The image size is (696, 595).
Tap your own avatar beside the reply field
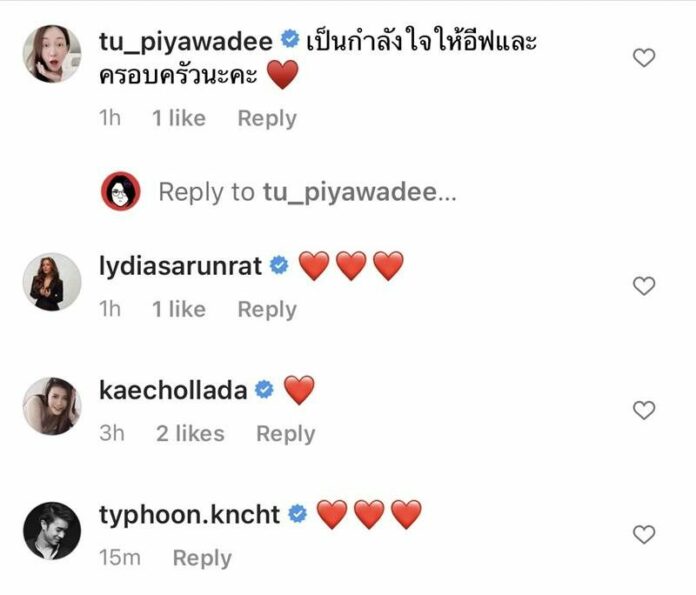point(121,191)
